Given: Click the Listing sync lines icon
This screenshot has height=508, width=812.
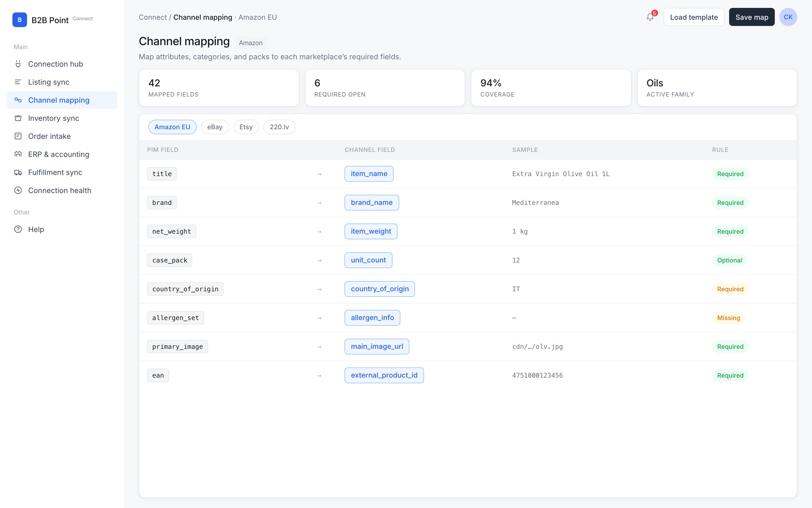Looking at the screenshot, I should click(x=18, y=82).
